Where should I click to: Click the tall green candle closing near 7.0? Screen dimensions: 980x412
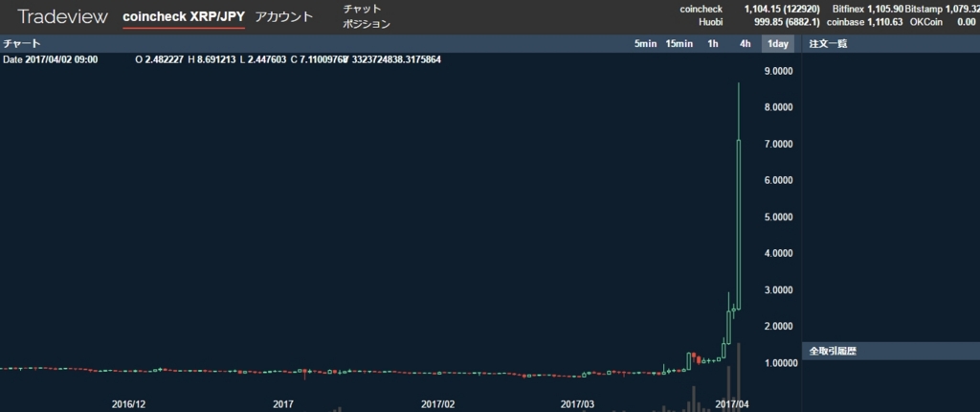pyautogui.click(x=739, y=224)
